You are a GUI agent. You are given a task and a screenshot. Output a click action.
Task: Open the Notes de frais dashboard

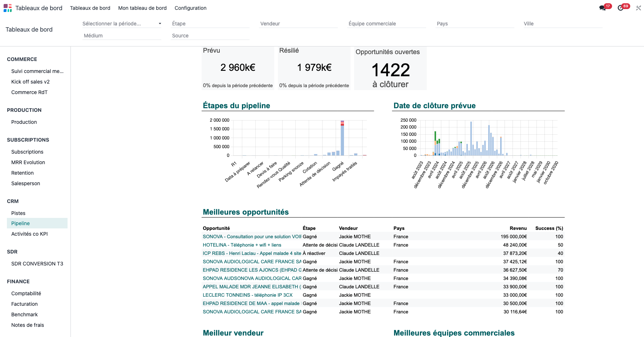(x=28, y=325)
